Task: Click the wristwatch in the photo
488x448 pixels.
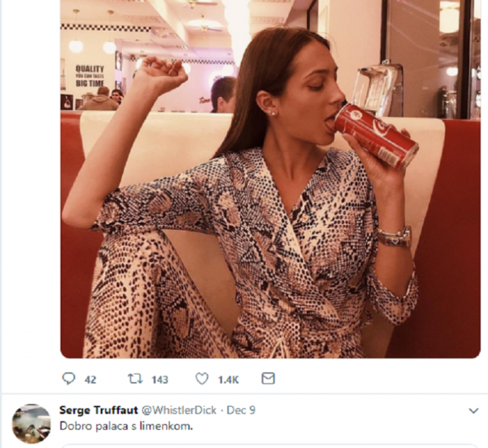Action: 395,237
